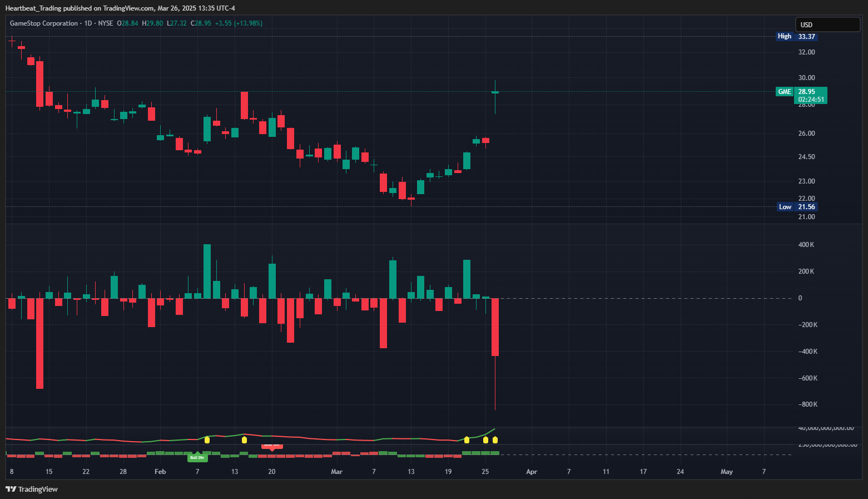Click the 26.00 price scale value
868x499 pixels.
807,134
